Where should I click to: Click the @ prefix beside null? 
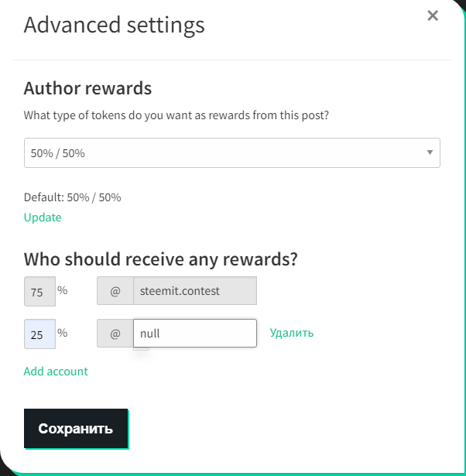(115, 334)
